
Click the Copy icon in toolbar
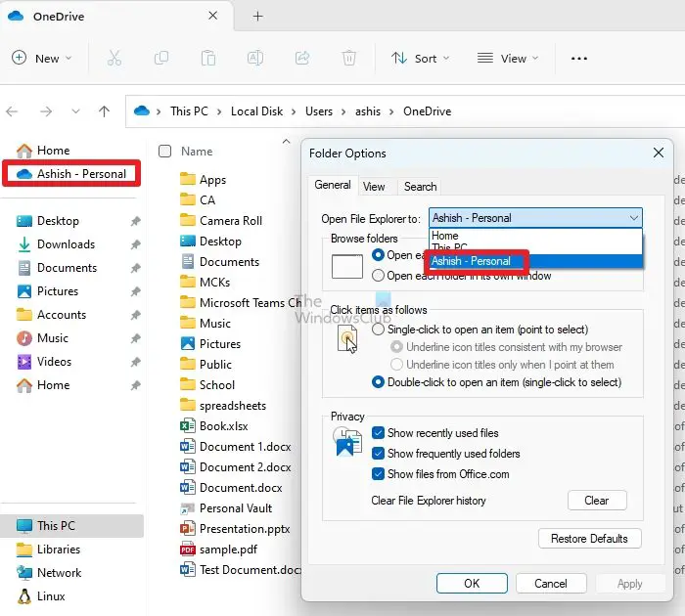tap(161, 58)
